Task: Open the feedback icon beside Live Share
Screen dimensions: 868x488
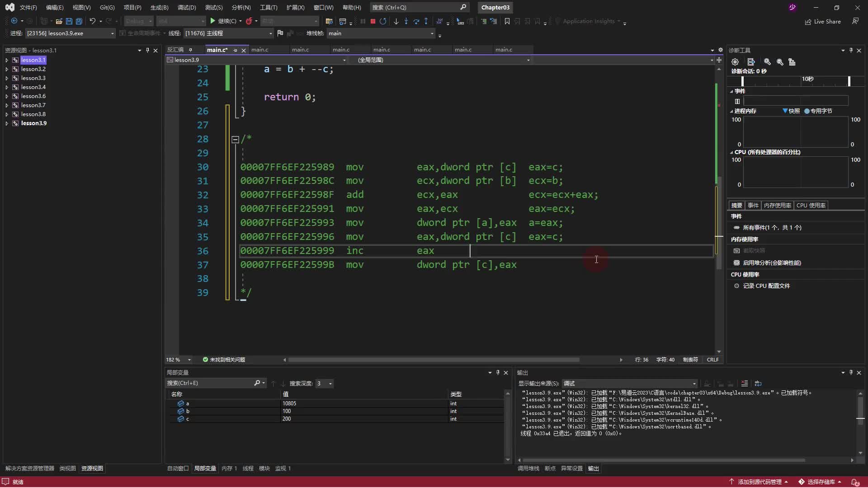Action: [855, 21]
